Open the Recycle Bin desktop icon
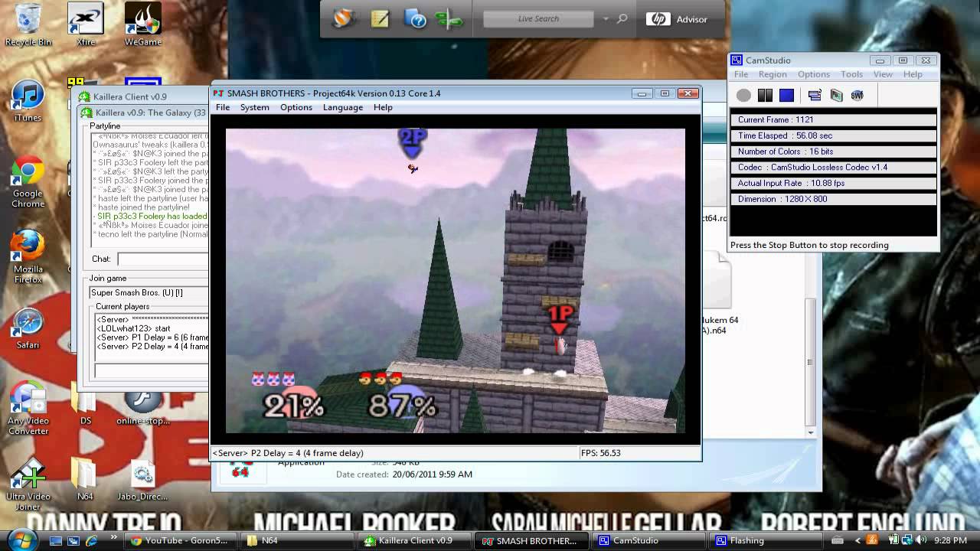 (x=28, y=25)
